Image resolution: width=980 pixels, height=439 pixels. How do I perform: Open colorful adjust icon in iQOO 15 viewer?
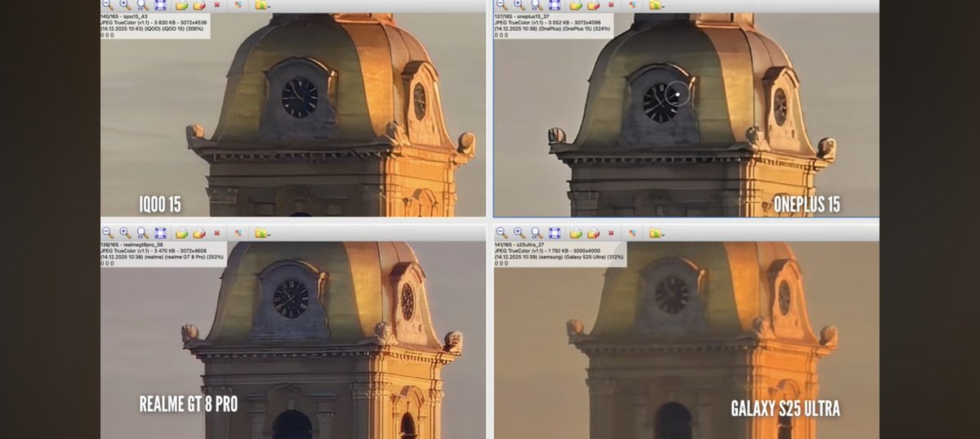(238, 4)
